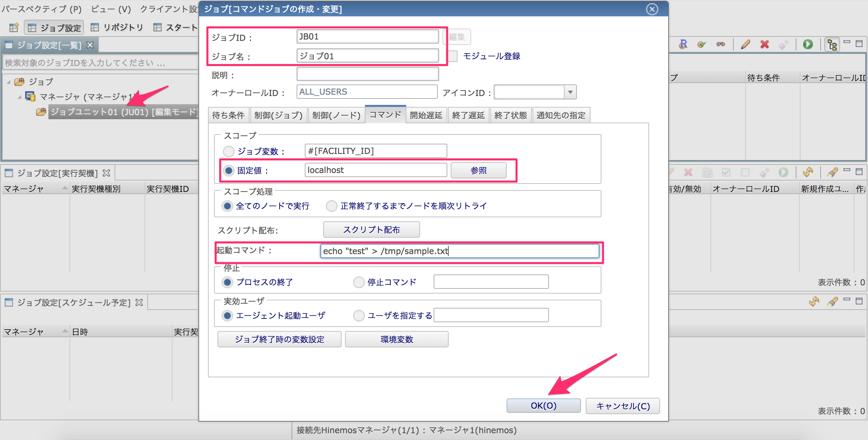
Task: Click the blue R register icon
Action: [683, 44]
